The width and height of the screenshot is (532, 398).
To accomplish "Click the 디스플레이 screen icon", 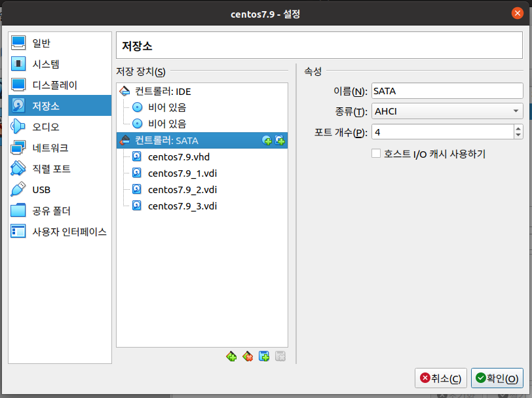I will 18,84.
